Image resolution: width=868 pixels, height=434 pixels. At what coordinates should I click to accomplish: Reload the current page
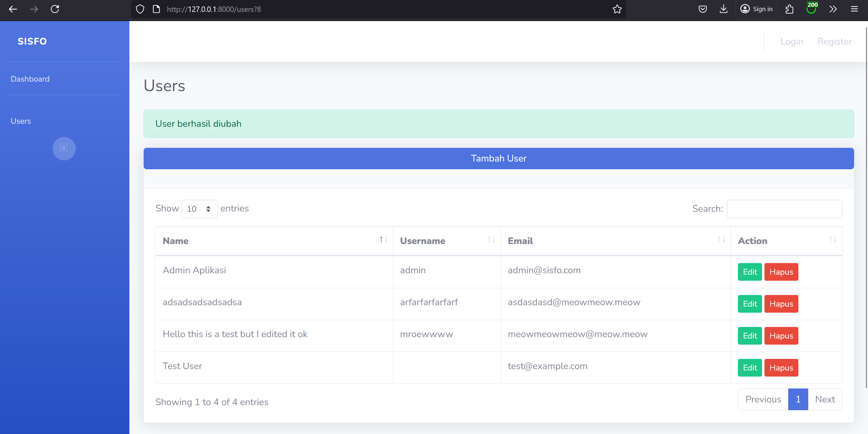(55, 9)
